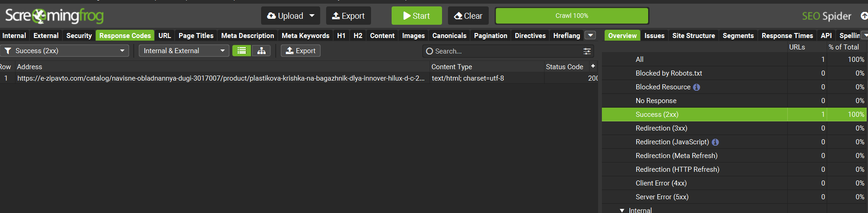Click Redirection (JavaScript) info icon
Image resolution: width=868 pixels, height=213 pixels.
click(x=715, y=142)
